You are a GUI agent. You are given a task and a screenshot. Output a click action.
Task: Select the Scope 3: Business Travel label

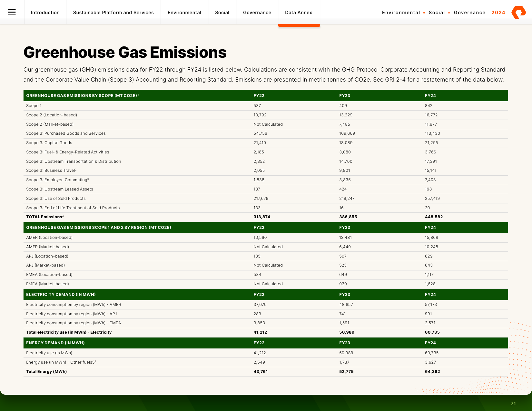(51, 171)
